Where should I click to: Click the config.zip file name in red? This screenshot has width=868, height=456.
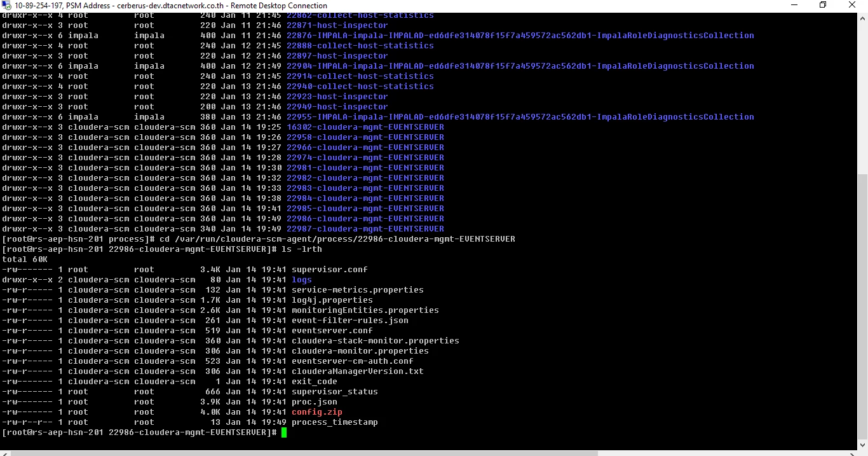point(317,412)
